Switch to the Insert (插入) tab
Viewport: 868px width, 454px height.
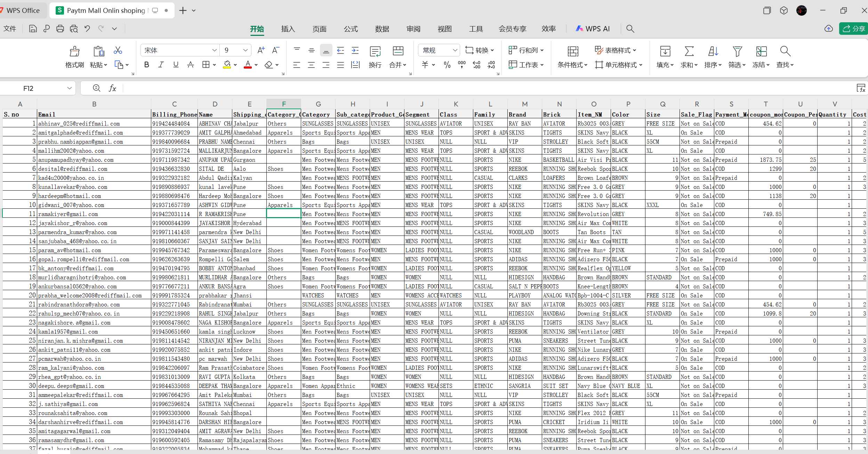288,29
